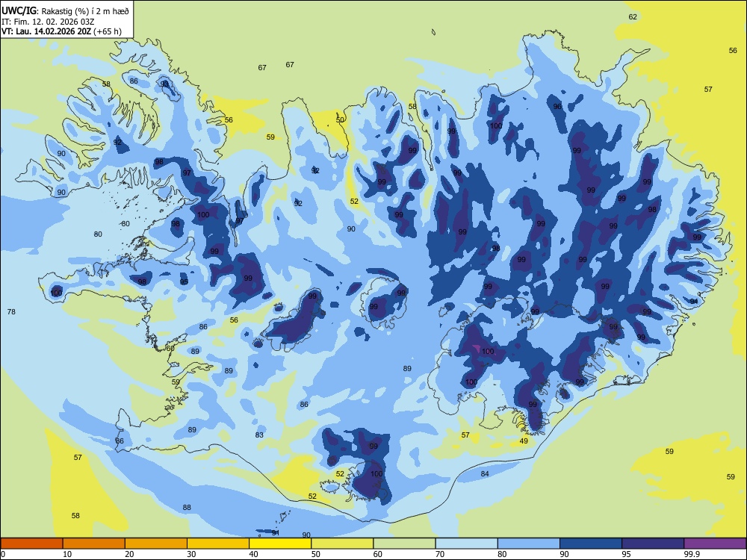Click the pale blue 70–80 legend swatch
Image resolution: width=747 pixels, height=560 pixels.
466,544
